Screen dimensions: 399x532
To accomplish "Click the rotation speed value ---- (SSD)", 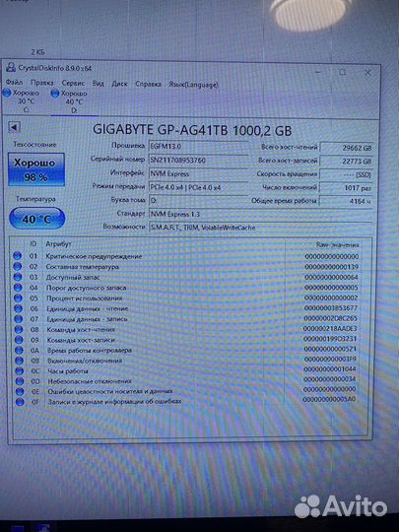I will [347, 174].
